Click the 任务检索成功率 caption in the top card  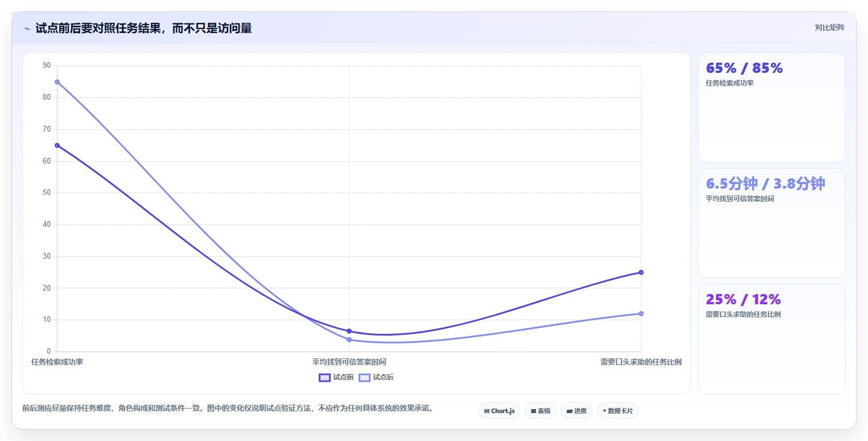pyautogui.click(x=730, y=83)
